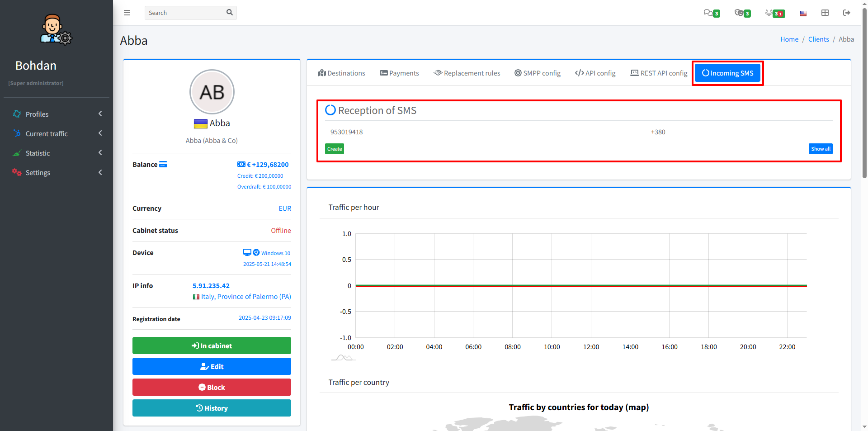This screenshot has height=431, width=868.
Task: Click into the Search input field
Action: [x=185, y=13]
